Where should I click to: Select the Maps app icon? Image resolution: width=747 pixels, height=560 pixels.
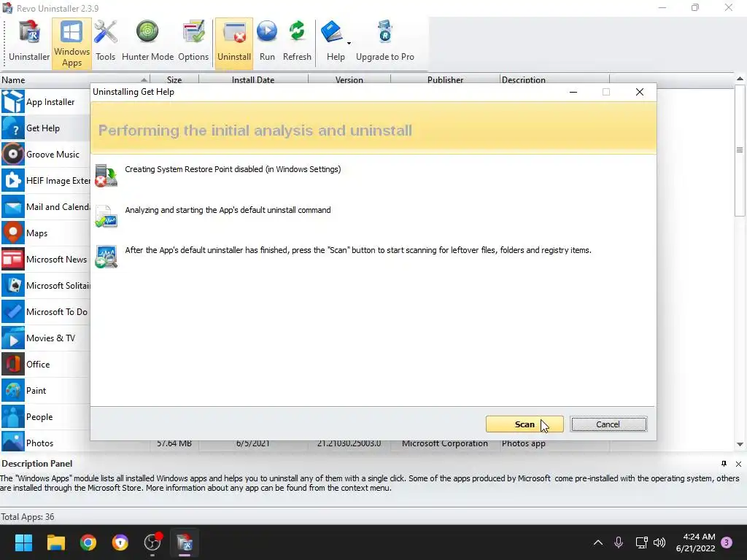coord(13,233)
